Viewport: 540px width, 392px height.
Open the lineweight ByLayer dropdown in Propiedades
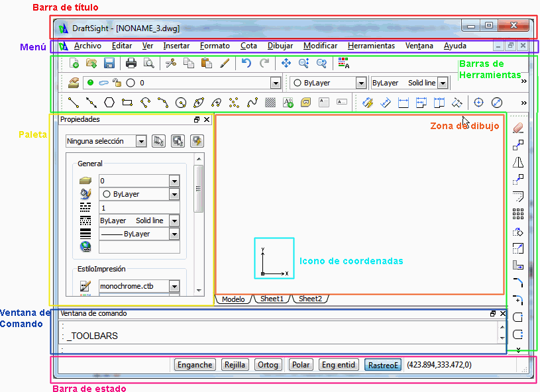tap(174, 234)
